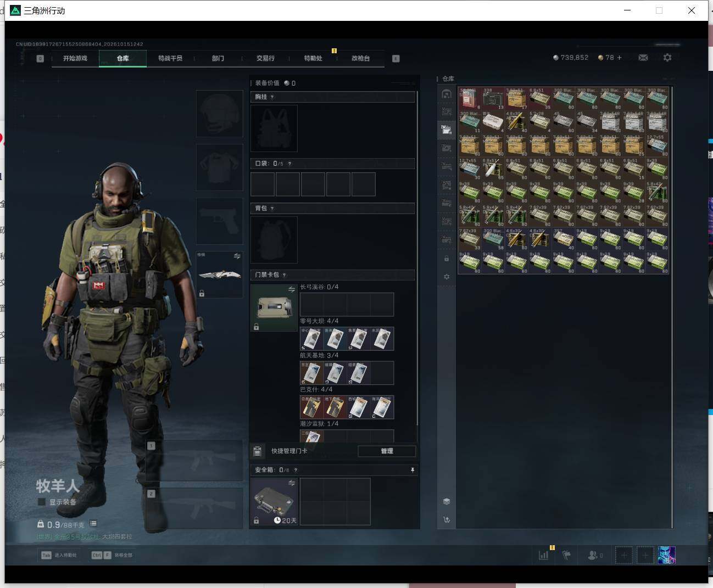
Task: Click the help mark beside 背包
Action: click(x=272, y=209)
